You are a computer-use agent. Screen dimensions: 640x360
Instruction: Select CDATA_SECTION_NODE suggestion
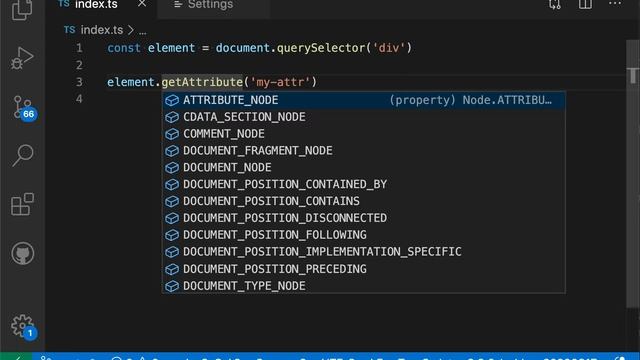(x=364, y=117)
